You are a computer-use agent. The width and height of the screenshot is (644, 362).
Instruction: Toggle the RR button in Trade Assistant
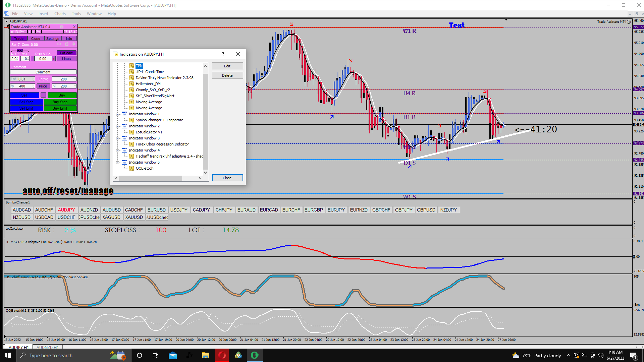pyautogui.click(x=20, y=51)
